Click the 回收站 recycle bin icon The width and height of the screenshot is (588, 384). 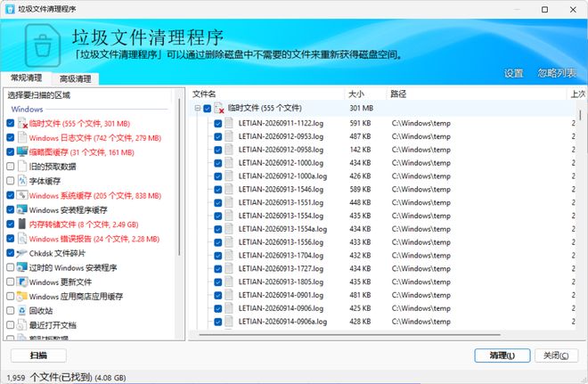22,311
